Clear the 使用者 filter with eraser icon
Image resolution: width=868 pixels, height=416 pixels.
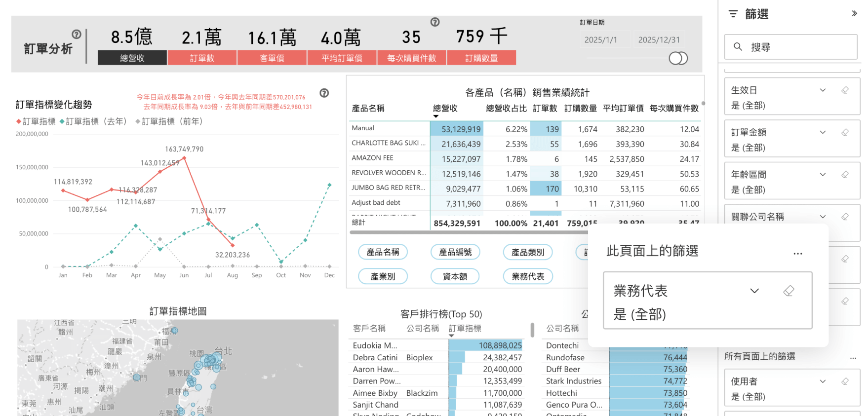point(845,381)
